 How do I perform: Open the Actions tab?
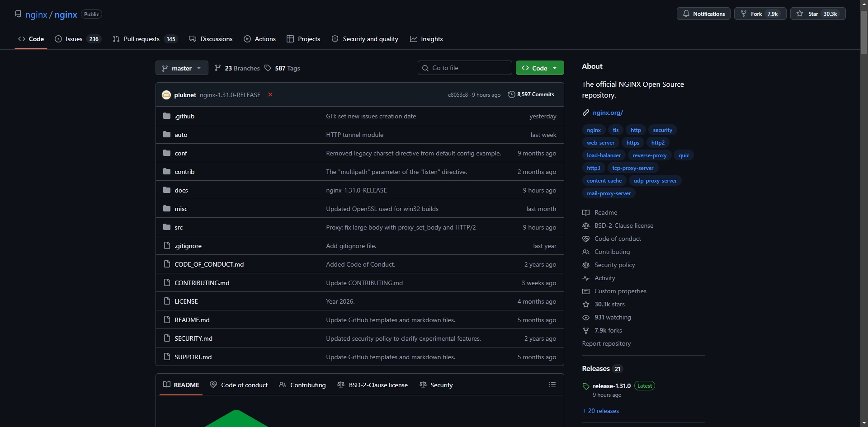click(x=260, y=39)
